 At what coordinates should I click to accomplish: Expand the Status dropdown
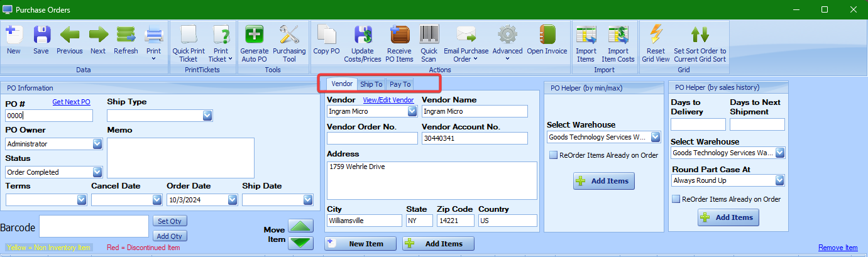(x=97, y=172)
